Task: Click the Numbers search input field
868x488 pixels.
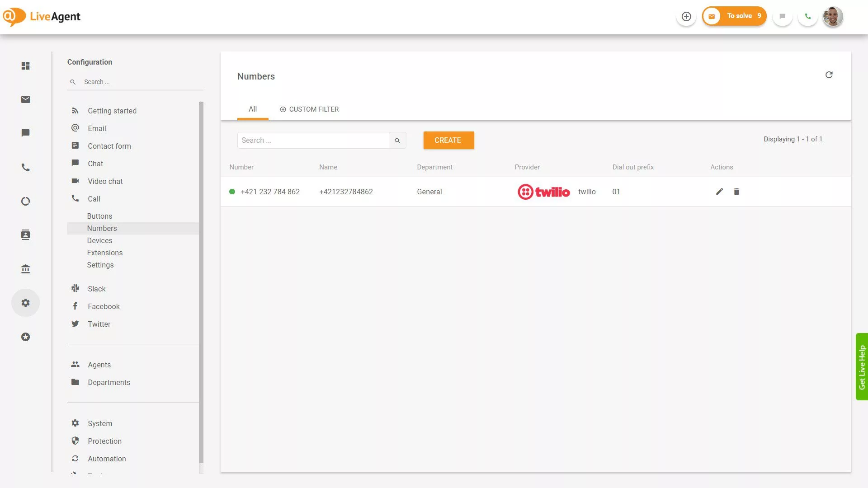Action: 313,140
